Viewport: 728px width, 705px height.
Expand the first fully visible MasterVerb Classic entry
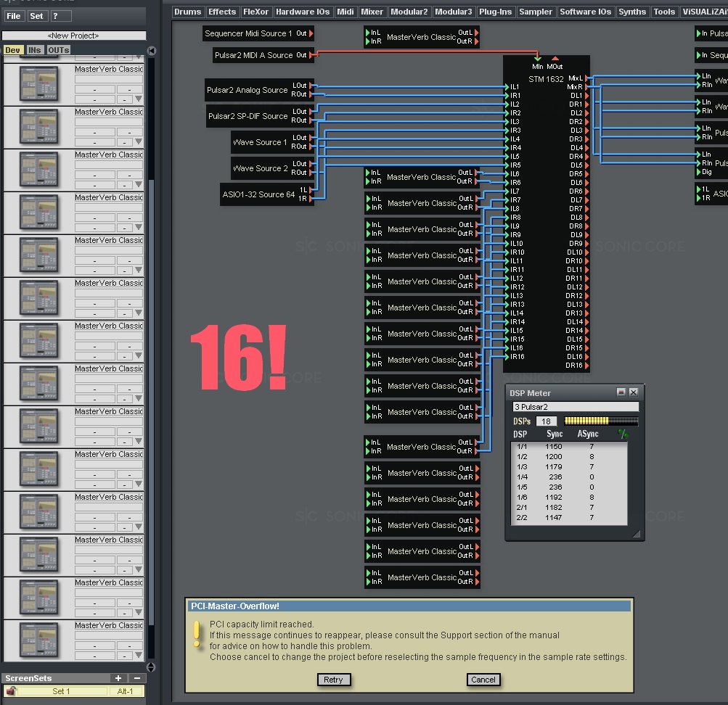(139, 99)
